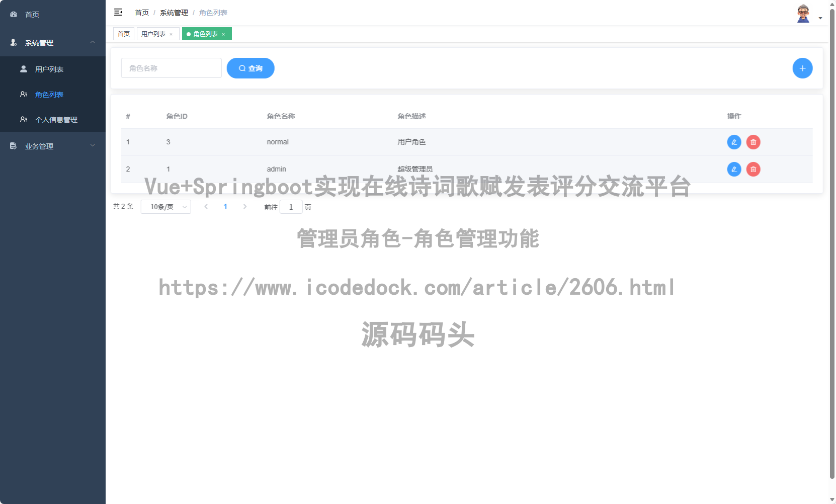Select the 首页 dashboard icon in sidebar
Image resolution: width=836 pixels, height=504 pixels.
click(13, 14)
